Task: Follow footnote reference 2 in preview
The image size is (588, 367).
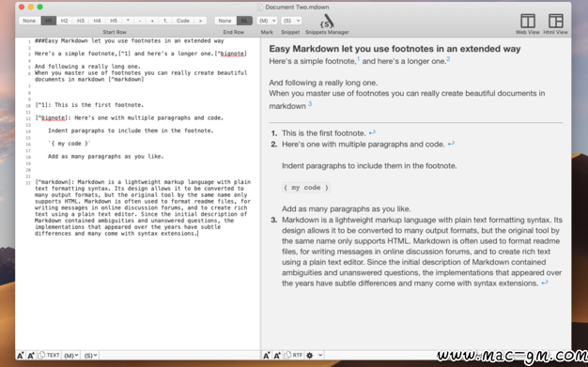Action: tap(448, 58)
